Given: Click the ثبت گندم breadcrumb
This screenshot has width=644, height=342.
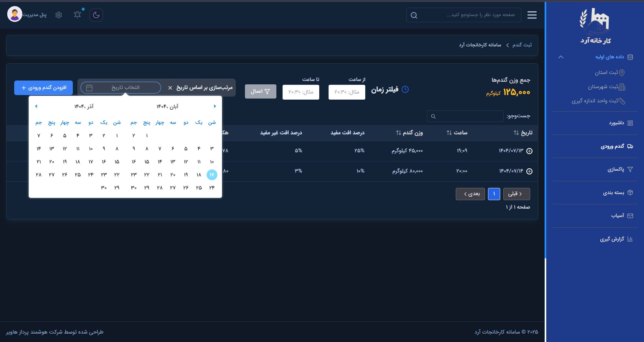Looking at the screenshot, I should coord(522,45).
